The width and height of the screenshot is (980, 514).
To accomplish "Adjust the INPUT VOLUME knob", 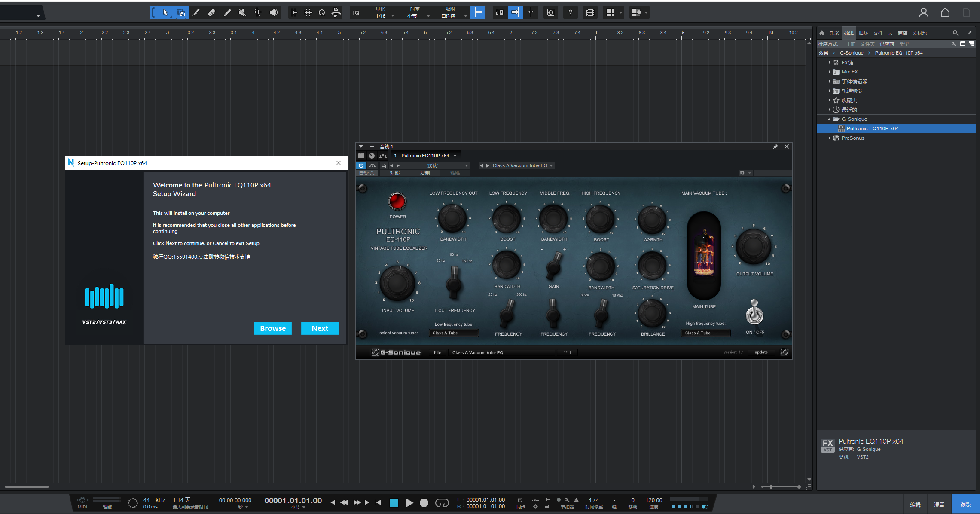I will coord(397,283).
